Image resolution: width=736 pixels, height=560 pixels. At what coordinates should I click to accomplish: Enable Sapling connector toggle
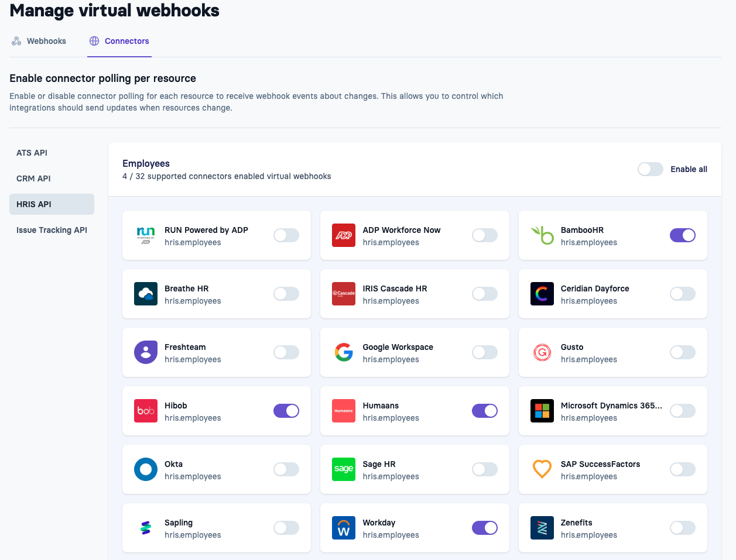(286, 528)
